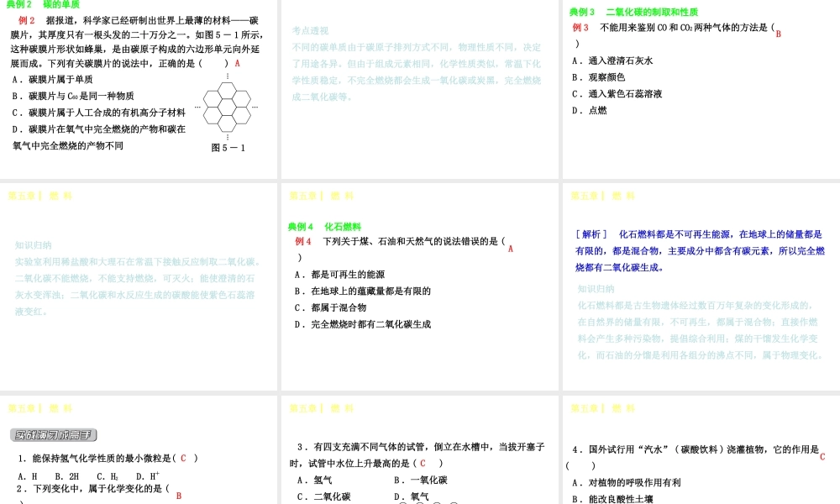Select option 'D. 氧气'
This screenshot has width=840, height=504.
[x=412, y=496]
